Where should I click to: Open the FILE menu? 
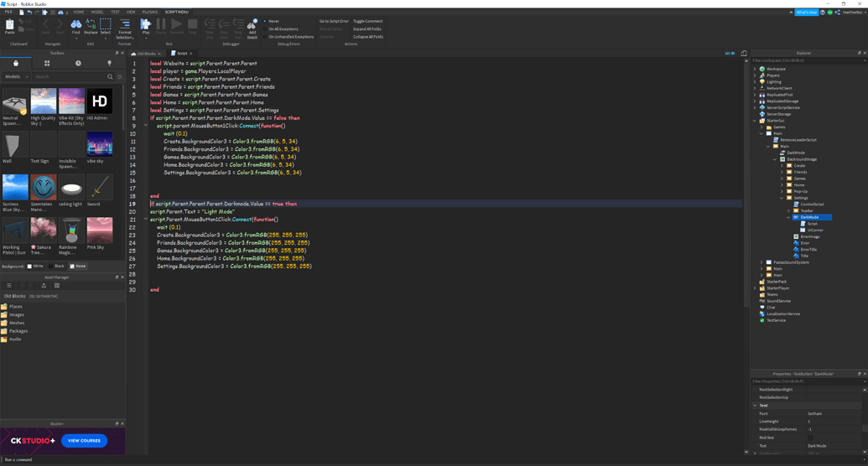click(x=9, y=12)
